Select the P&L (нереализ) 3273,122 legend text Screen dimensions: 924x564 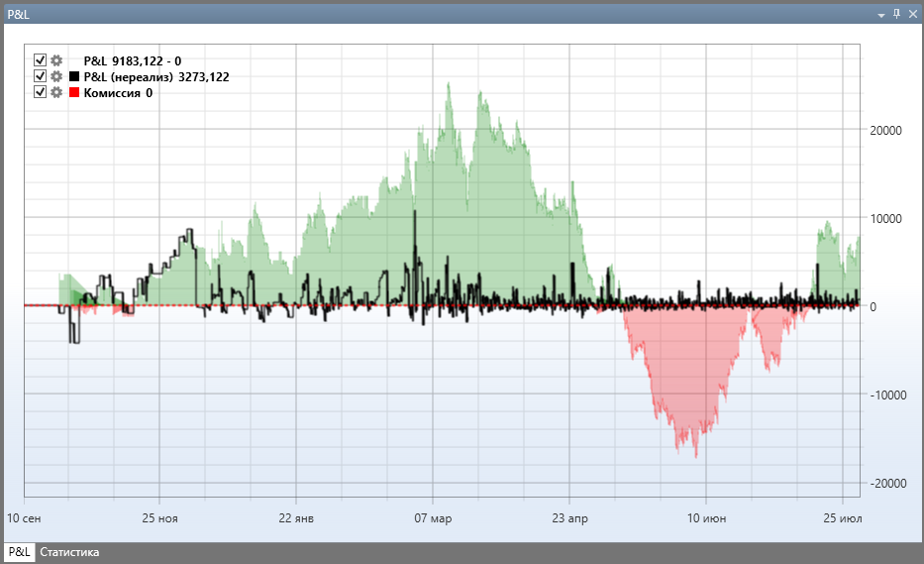pos(156,76)
